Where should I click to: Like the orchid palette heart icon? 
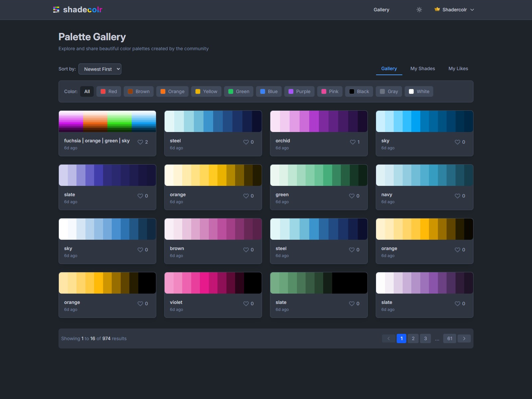(x=352, y=142)
